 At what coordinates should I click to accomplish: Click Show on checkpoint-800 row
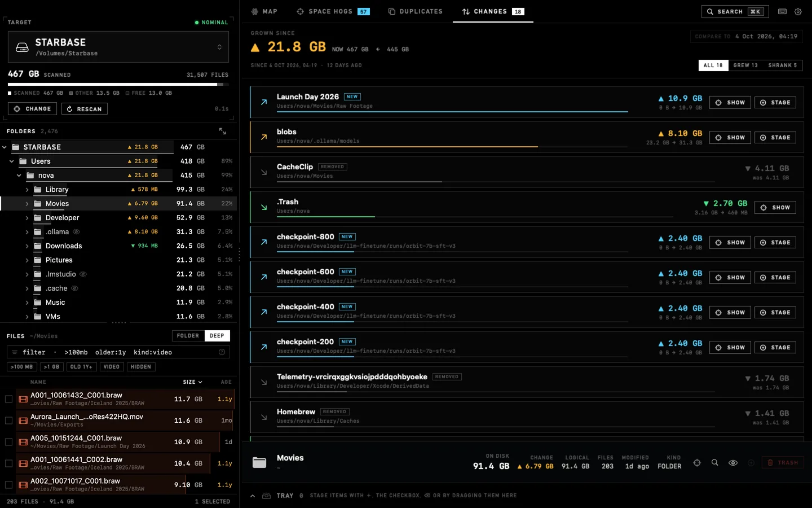pyautogui.click(x=730, y=242)
